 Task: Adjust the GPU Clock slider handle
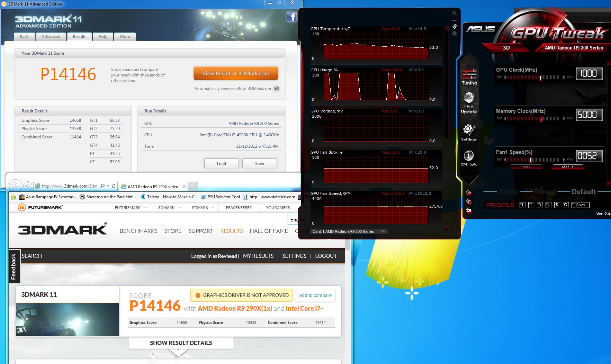540,78
